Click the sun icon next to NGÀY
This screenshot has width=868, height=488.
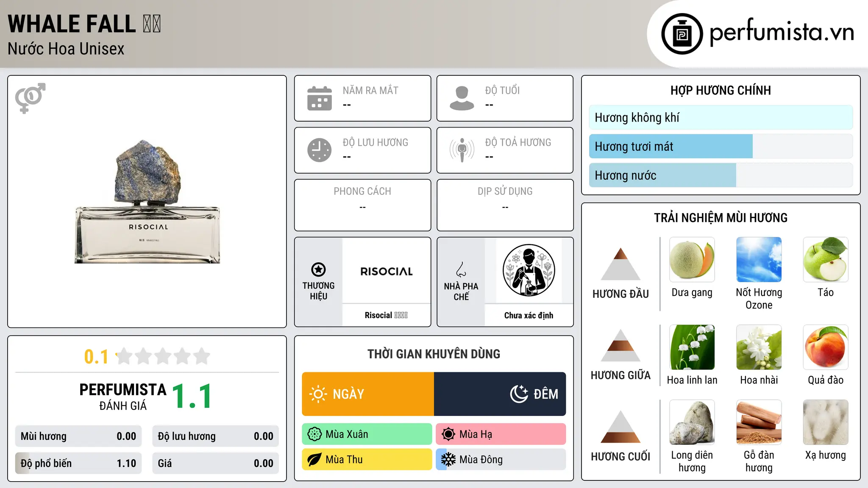(x=318, y=394)
